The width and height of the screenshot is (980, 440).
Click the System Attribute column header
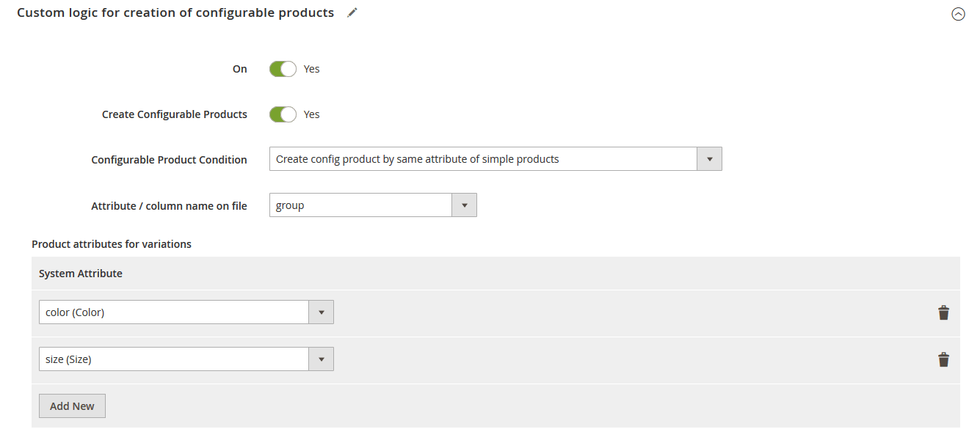pyautogui.click(x=81, y=274)
